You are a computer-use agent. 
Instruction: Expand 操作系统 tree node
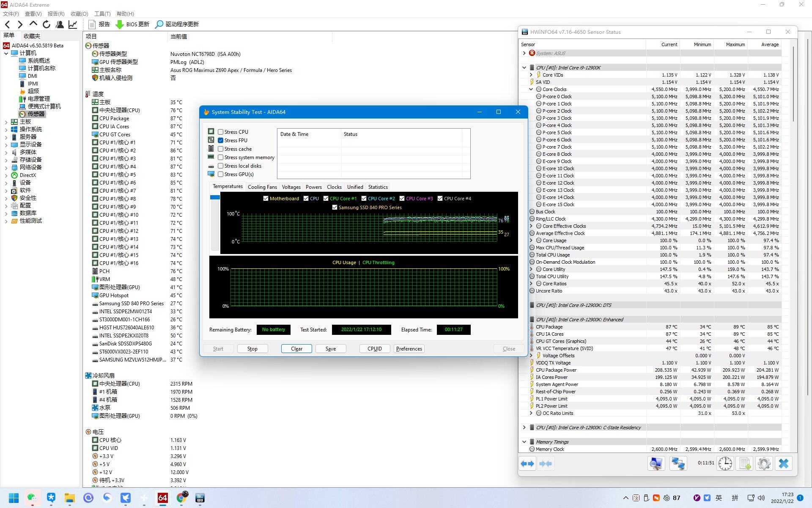[x=6, y=130]
